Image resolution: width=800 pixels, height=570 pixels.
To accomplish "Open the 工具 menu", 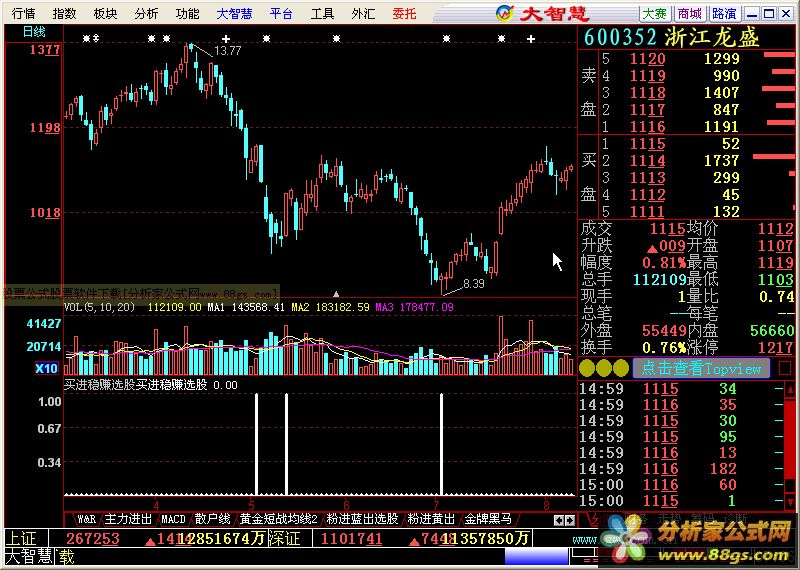I will click(322, 13).
